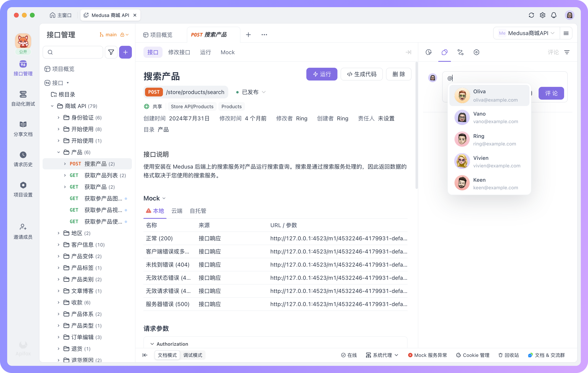This screenshot has width=588, height=373.
Task: Collapse the right panel arrow icon
Action: pyautogui.click(x=408, y=52)
